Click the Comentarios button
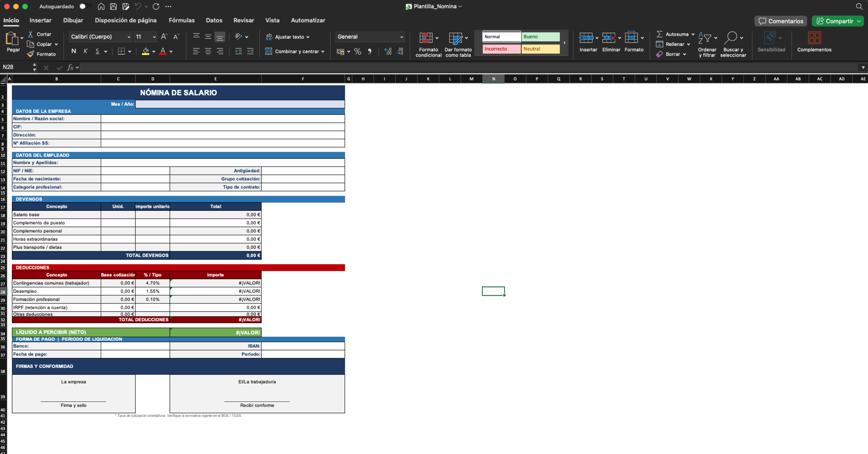Image resolution: width=868 pixels, height=454 pixels. coord(781,21)
